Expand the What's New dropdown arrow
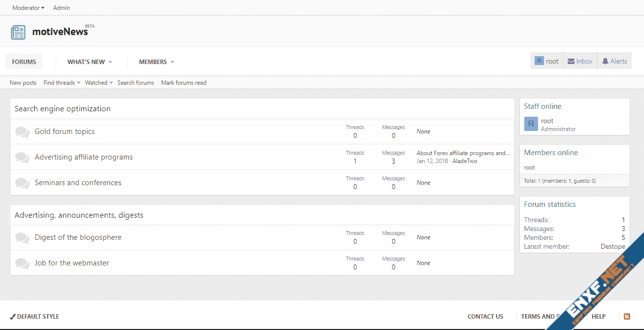644x330 pixels. (x=110, y=62)
